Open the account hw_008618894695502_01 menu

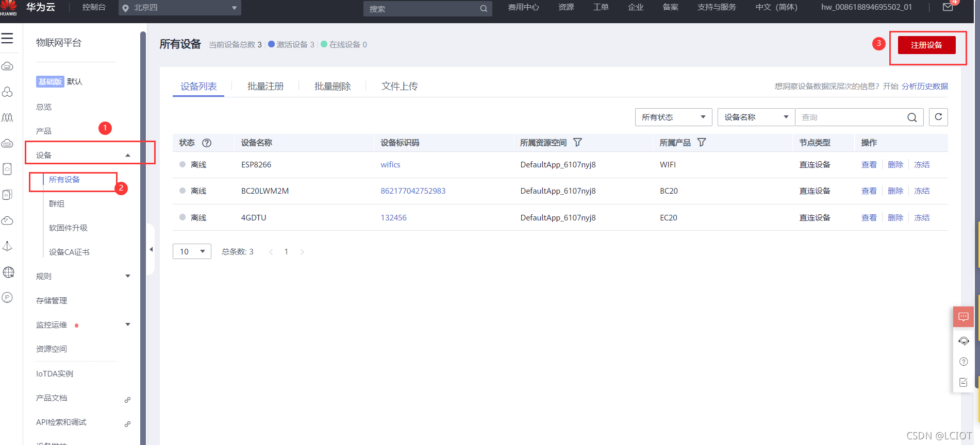(867, 7)
